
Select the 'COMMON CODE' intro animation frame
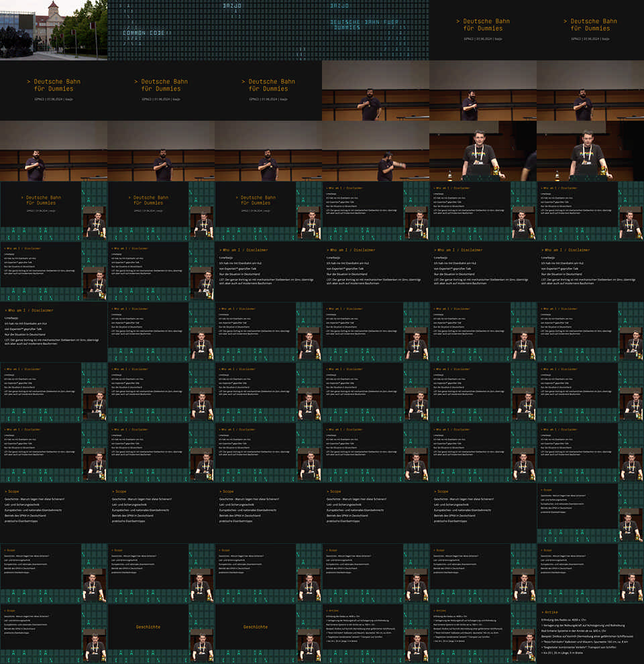161,30
